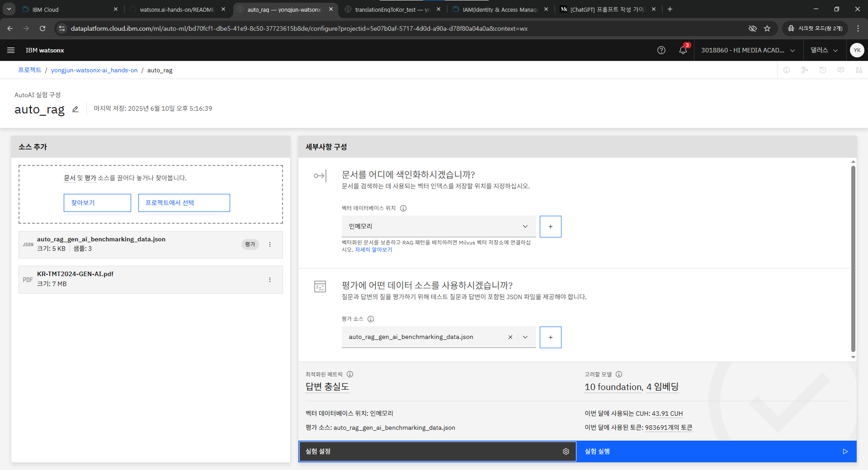
Task: Open the 댈러스 region dropdown
Action: coord(824,50)
